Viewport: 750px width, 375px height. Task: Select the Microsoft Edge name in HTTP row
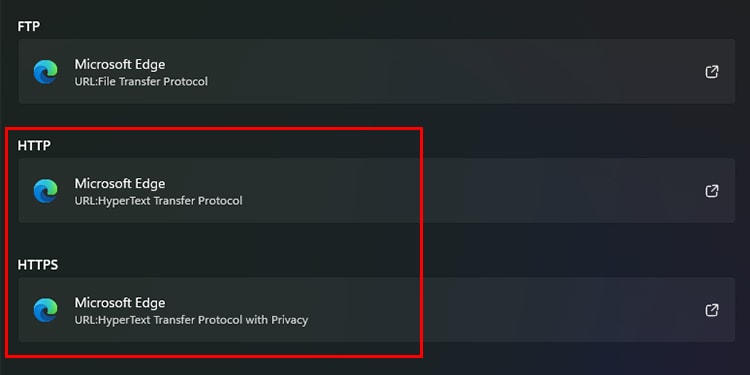120,183
